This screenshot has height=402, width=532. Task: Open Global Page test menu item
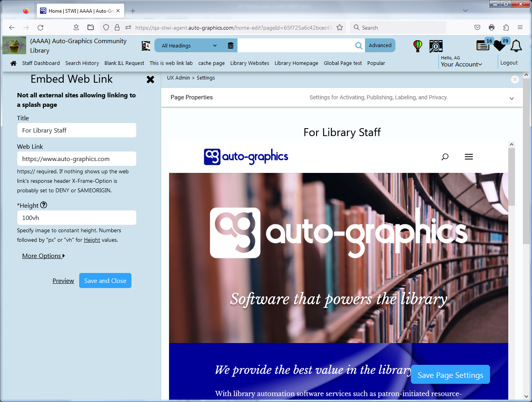pos(343,63)
